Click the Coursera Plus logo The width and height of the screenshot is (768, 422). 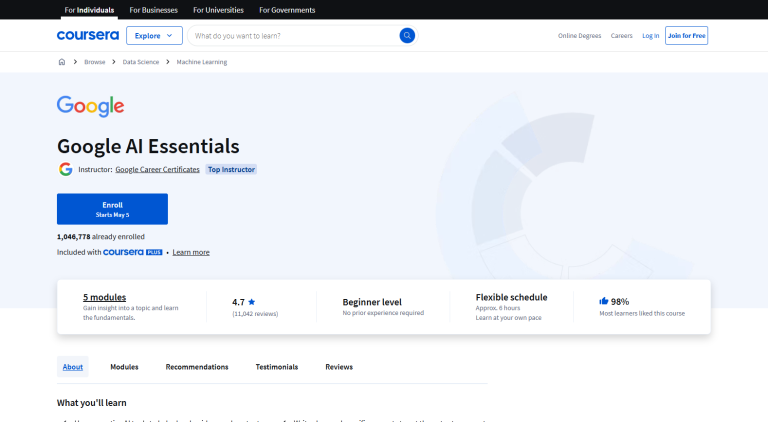tap(133, 252)
